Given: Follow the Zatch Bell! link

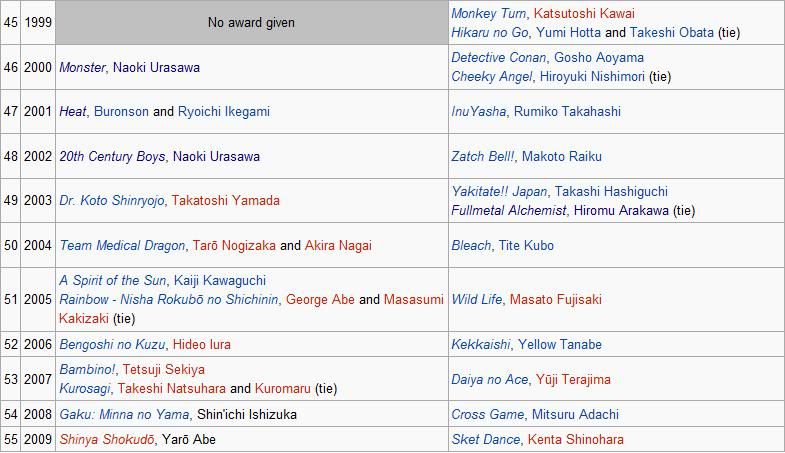Looking at the screenshot, I should pyautogui.click(x=482, y=157).
